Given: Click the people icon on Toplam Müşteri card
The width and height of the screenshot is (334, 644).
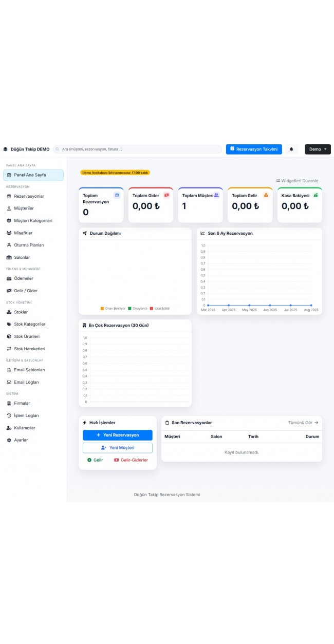Looking at the screenshot, I should click(216, 195).
